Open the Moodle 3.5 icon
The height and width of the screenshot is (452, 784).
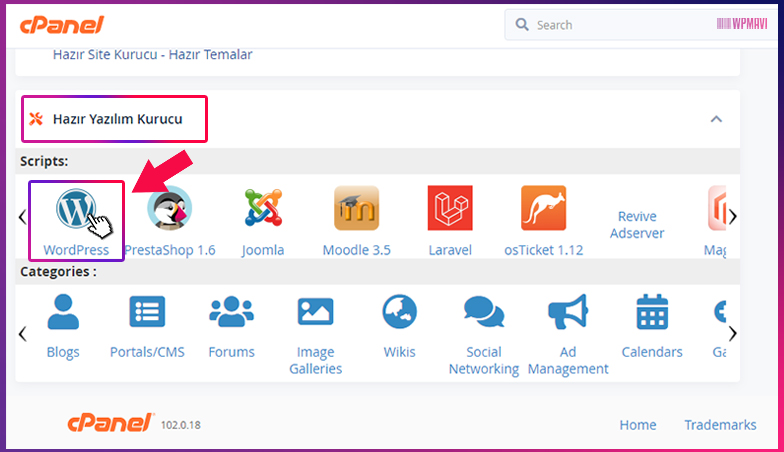(x=356, y=208)
